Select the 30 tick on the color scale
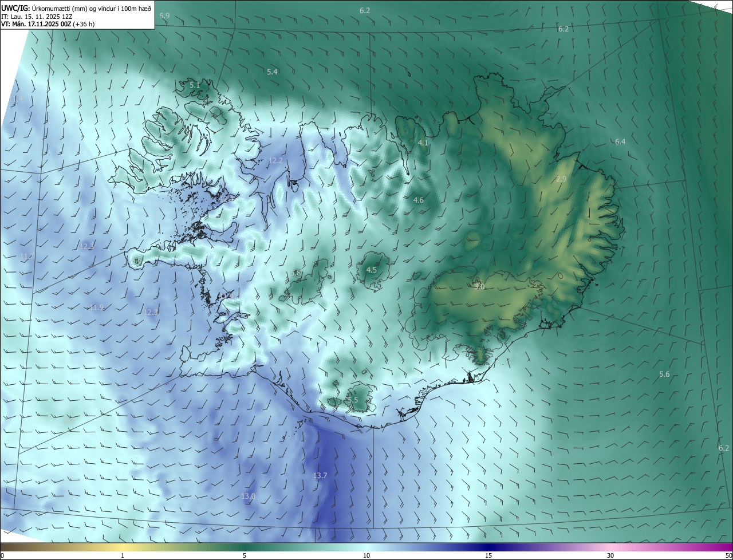This screenshot has height=560, width=733. [x=610, y=555]
